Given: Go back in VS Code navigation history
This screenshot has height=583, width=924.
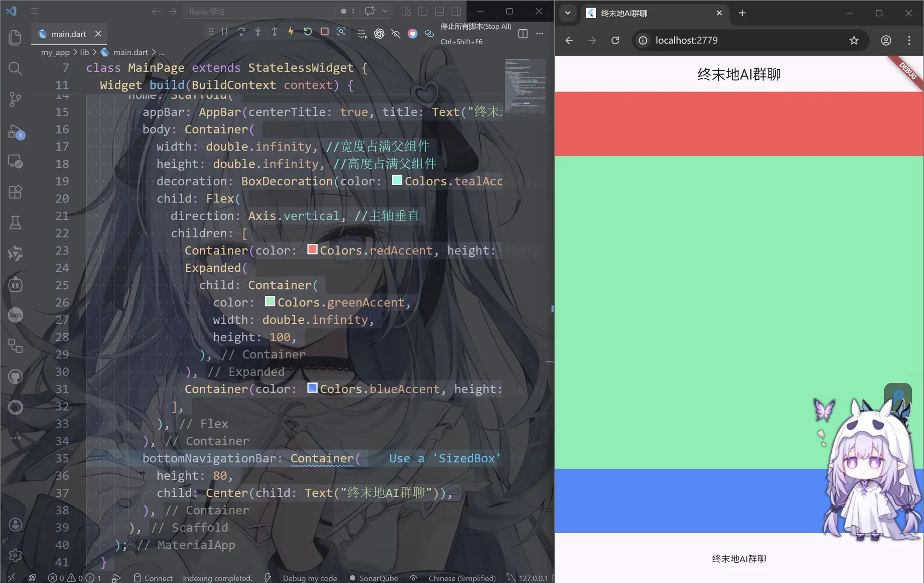Looking at the screenshot, I should tap(155, 11).
